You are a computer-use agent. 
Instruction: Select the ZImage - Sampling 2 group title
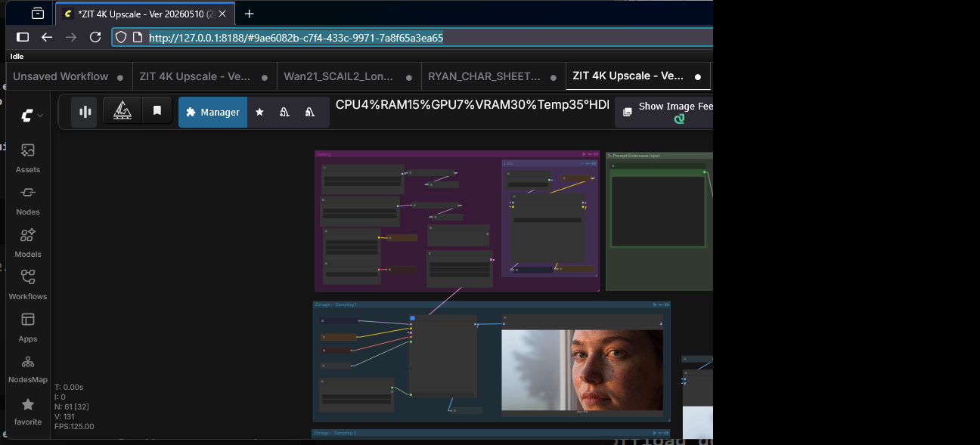(x=335, y=433)
